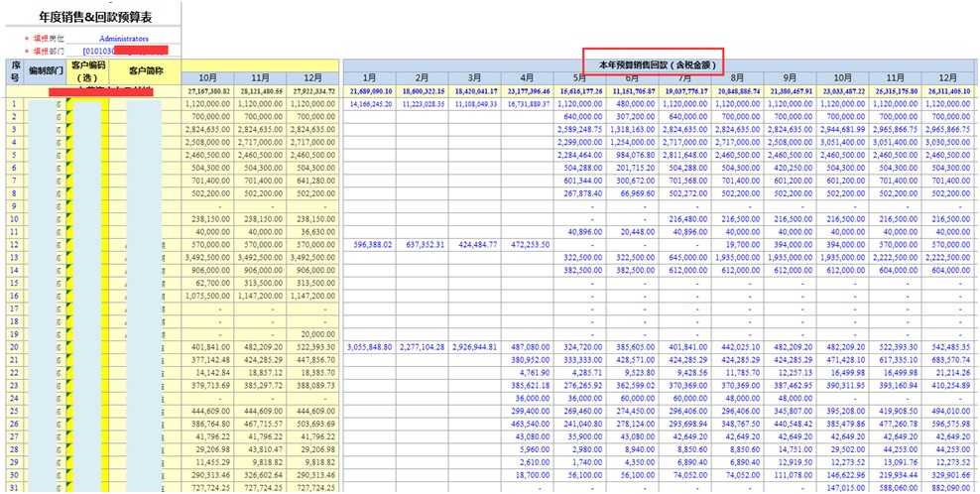Screen dimensions: 980x494
Task: Select the cell with value 1,318,163.00
Action: coord(632,129)
